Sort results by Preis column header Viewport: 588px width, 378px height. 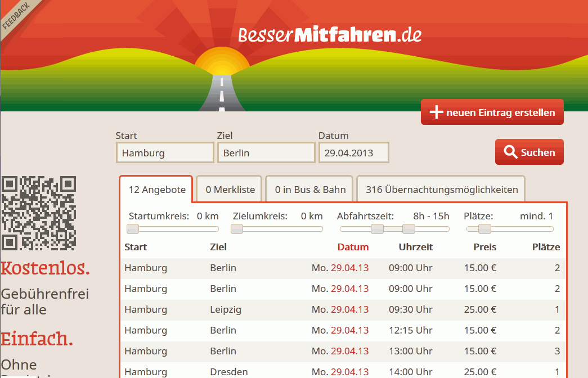[x=484, y=247]
